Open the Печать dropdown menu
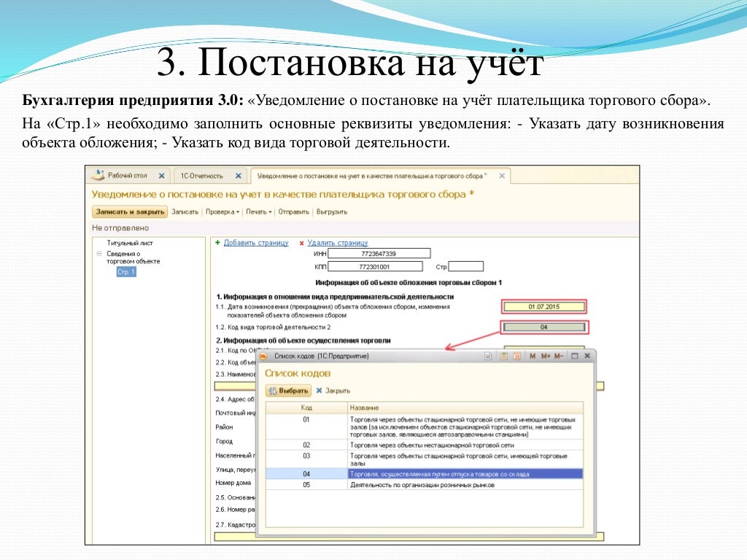 click(x=259, y=211)
